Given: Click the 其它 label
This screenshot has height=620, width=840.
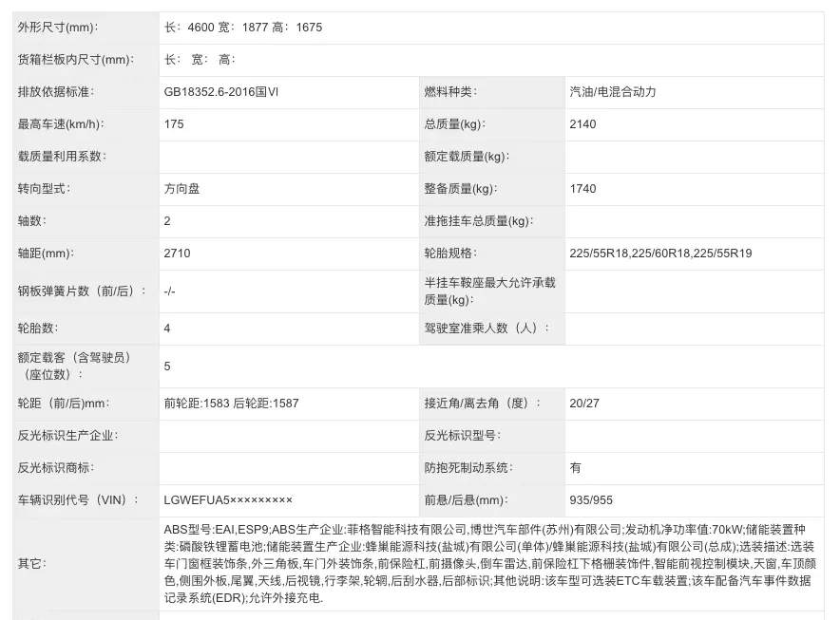Looking at the screenshot, I should [x=32, y=563].
